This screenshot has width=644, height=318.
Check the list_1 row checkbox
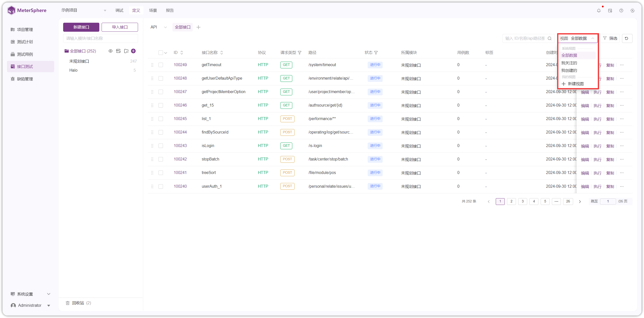pyautogui.click(x=161, y=119)
